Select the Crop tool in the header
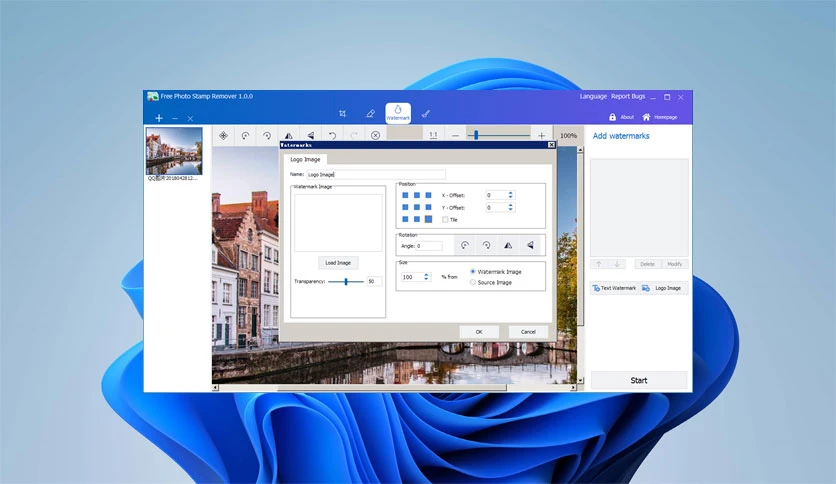This screenshot has height=484, width=836. (x=343, y=114)
